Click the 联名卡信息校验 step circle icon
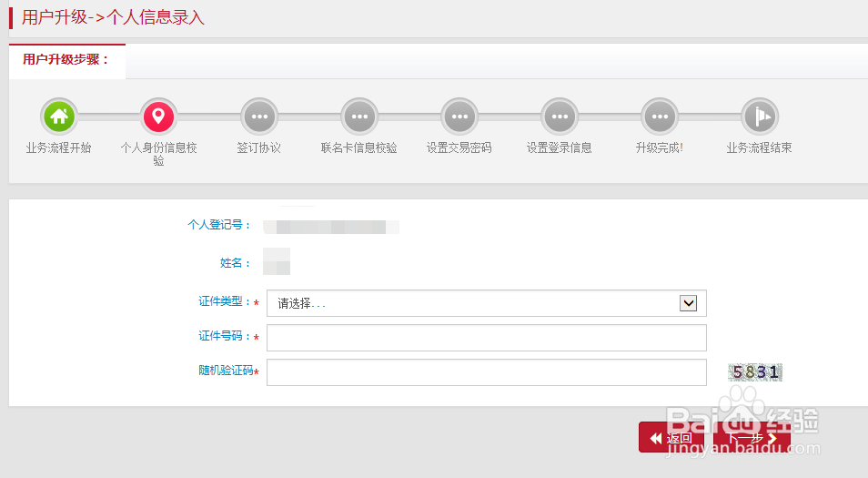This screenshot has width=868, height=478. click(359, 117)
